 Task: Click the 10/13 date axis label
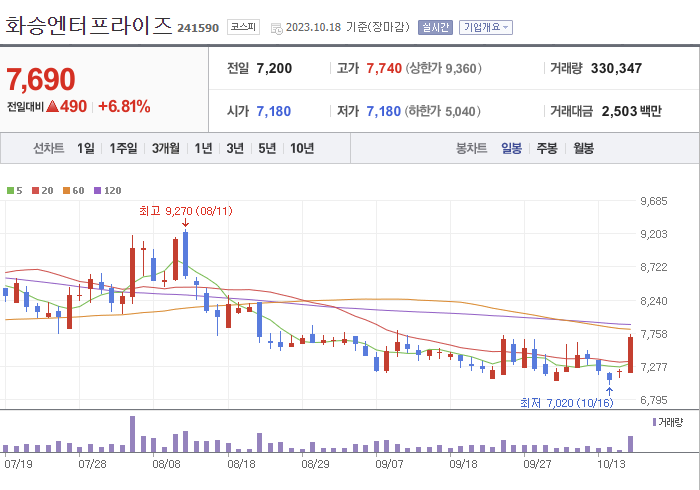coord(611,464)
